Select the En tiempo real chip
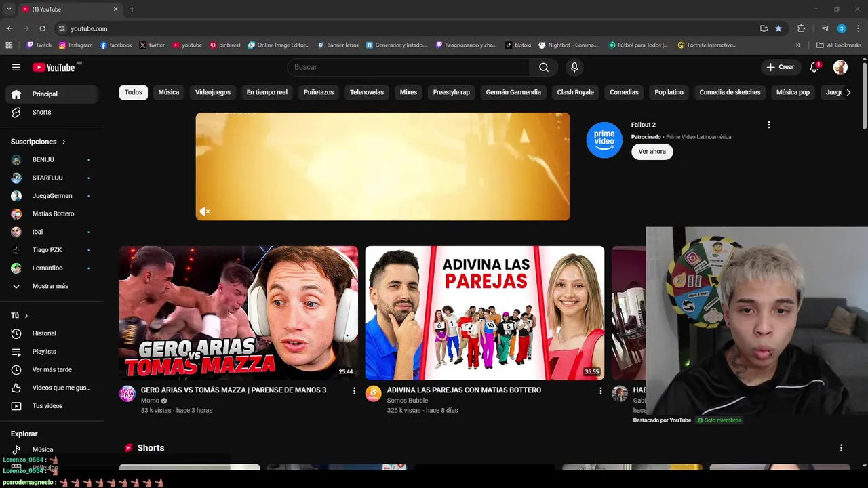The width and height of the screenshot is (868, 488). pos(267,92)
